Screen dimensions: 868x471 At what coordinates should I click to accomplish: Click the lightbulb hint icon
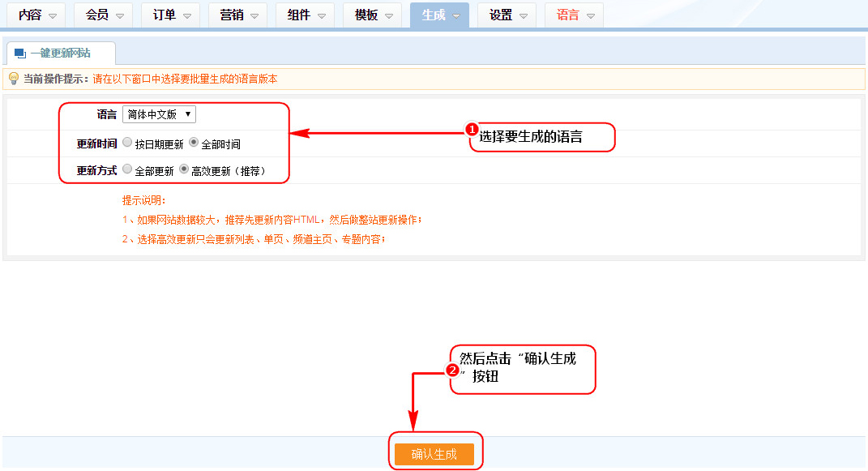(x=13, y=79)
